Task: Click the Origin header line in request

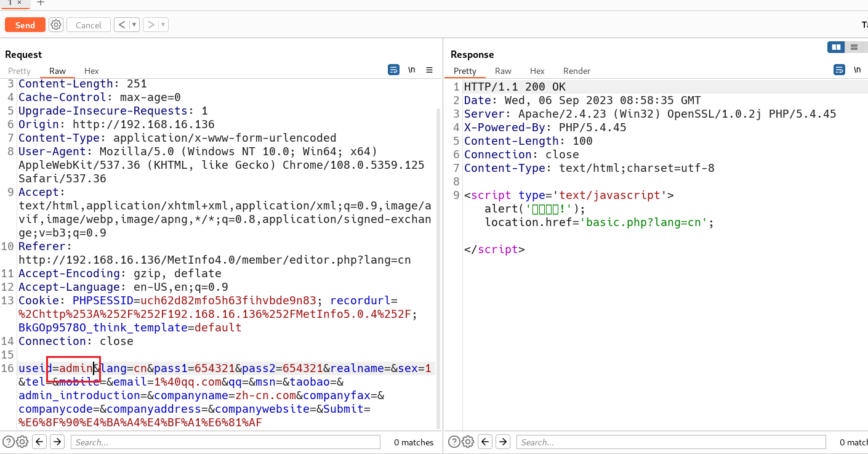Action: point(116,124)
